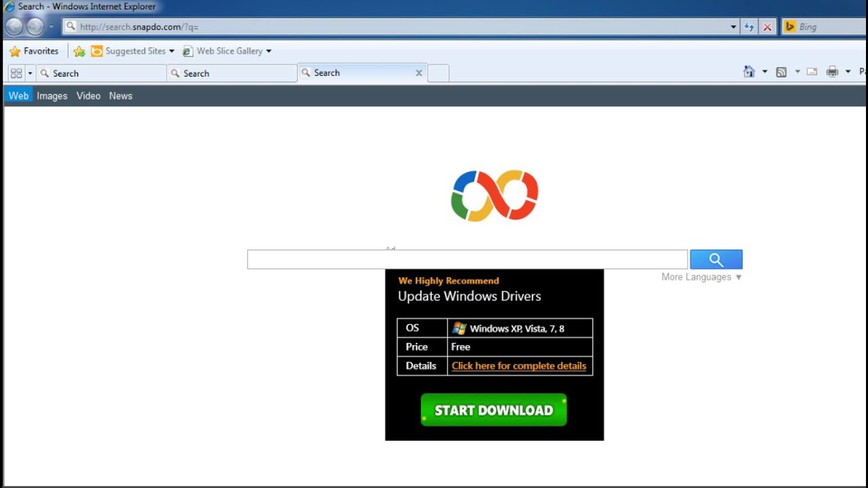This screenshot has width=868, height=488.
Task: Click the Add to Favorites Bar star icon
Action: pyautogui.click(x=79, y=51)
